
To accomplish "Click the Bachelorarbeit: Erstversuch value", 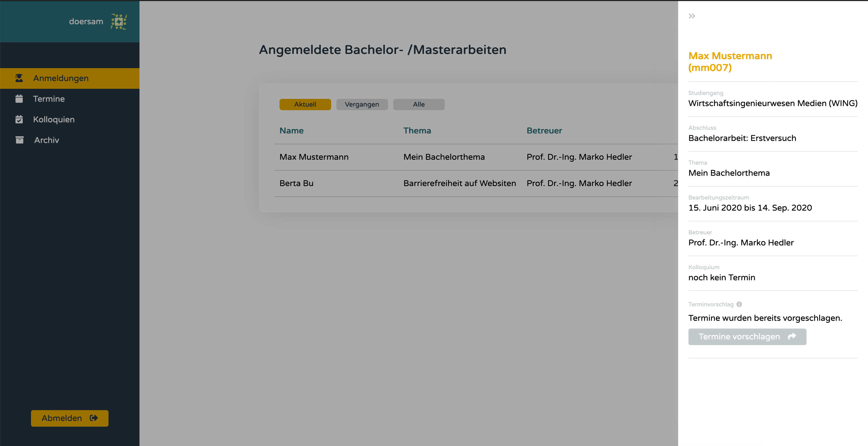I will click(742, 138).
